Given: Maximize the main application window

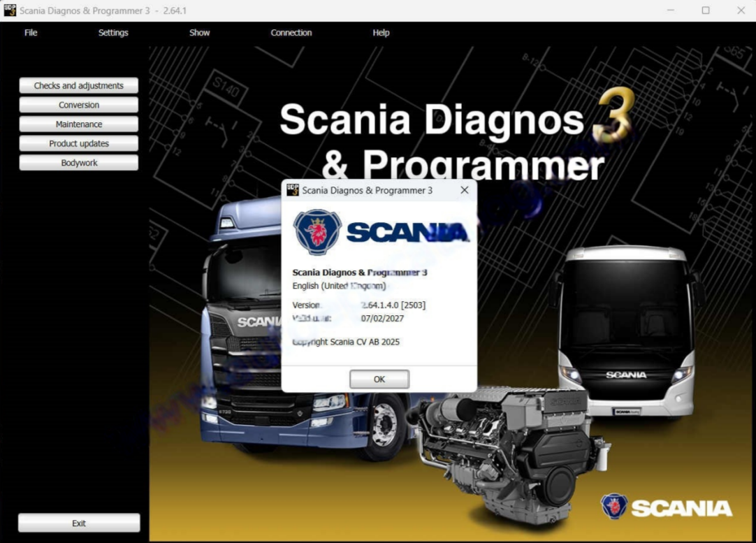Looking at the screenshot, I should click(706, 10).
